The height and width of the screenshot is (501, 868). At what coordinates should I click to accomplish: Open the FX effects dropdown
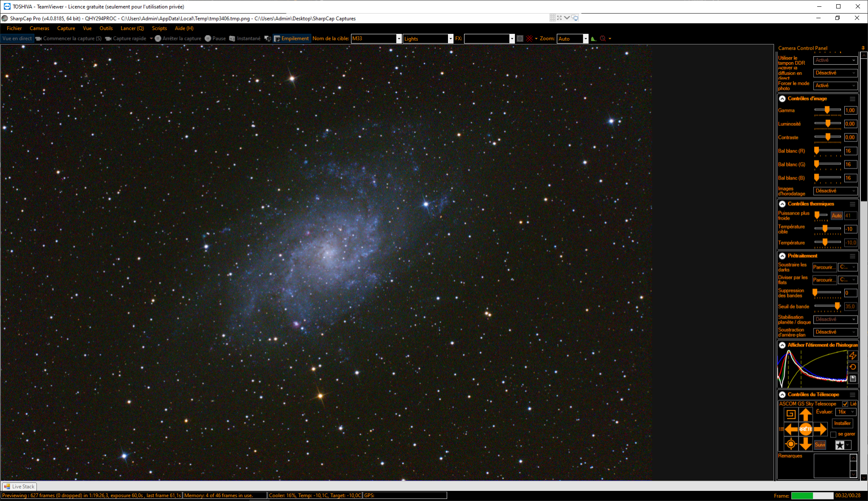coord(512,39)
